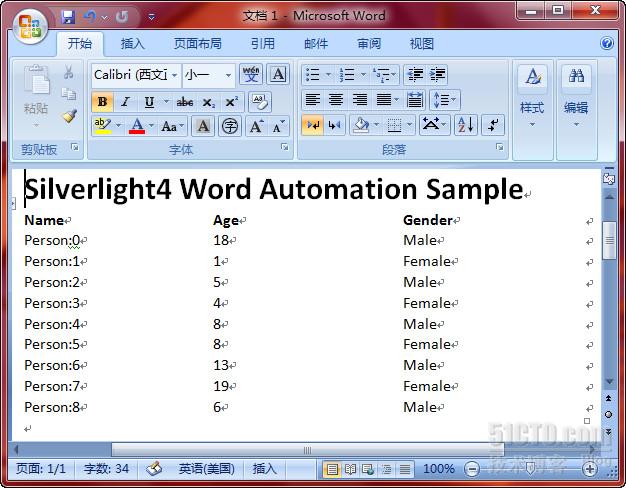Decrease the paragraph indent
The image size is (626, 488).
(x=415, y=75)
